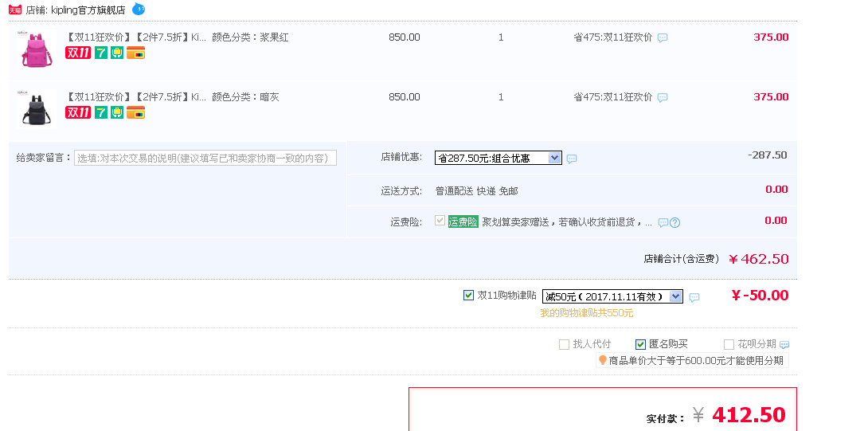Click the orange lightbulb tip icon
Viewport: 868px width, 431px height.
(x=602, y=361)
